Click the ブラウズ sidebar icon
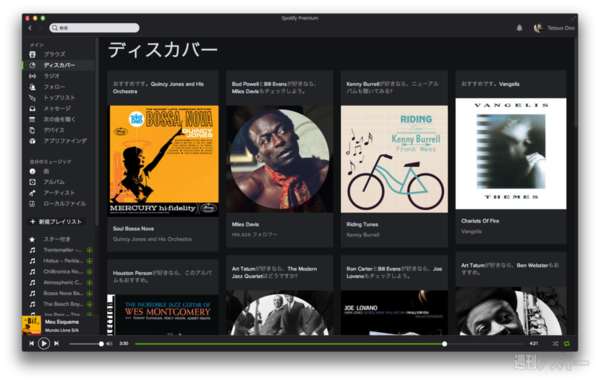This screenshot has width=600, height=382. (x=33, y=54)
